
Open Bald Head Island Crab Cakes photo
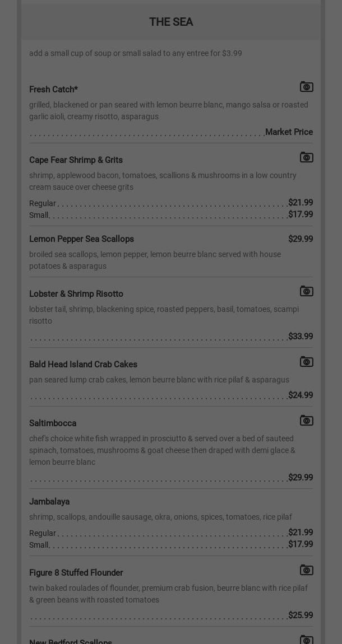pyautogui.click(x=306, y=362)
